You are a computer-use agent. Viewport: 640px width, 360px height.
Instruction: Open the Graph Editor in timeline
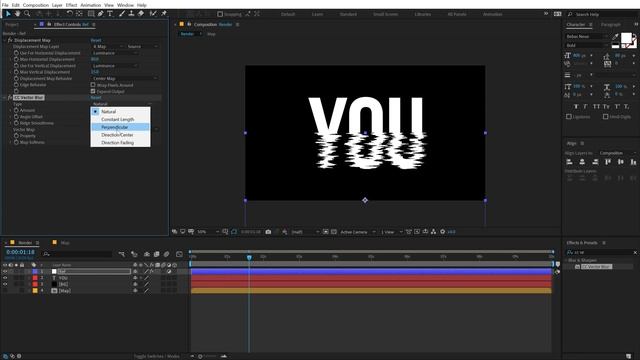[x=179, y=254]
